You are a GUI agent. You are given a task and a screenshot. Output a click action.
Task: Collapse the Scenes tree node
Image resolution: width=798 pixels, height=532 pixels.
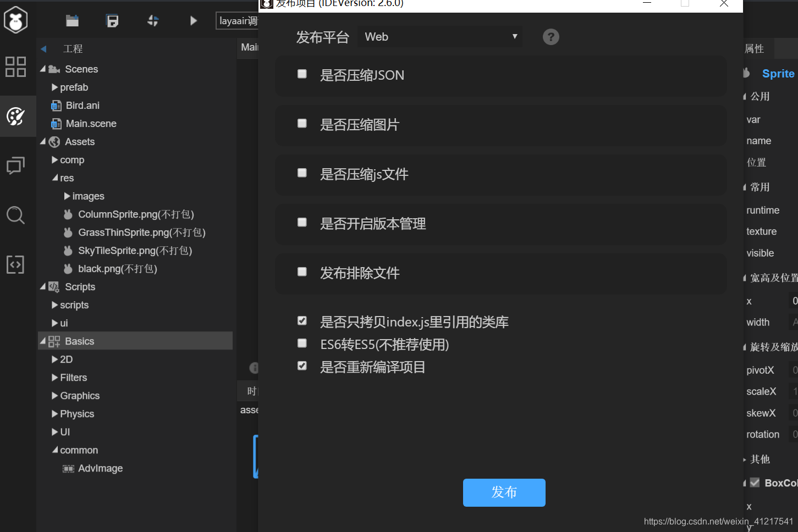tap(44, 69)
